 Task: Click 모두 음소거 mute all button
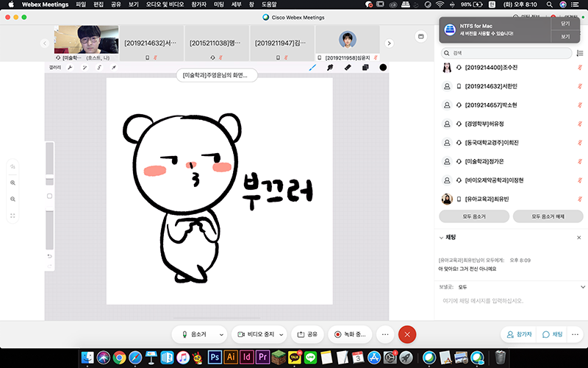coord(474,216)
